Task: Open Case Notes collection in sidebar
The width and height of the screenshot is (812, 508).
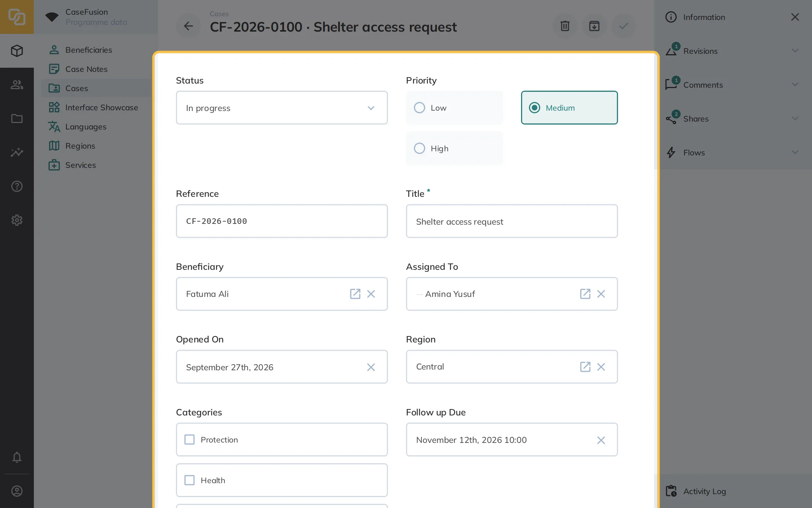Action: 96,69
